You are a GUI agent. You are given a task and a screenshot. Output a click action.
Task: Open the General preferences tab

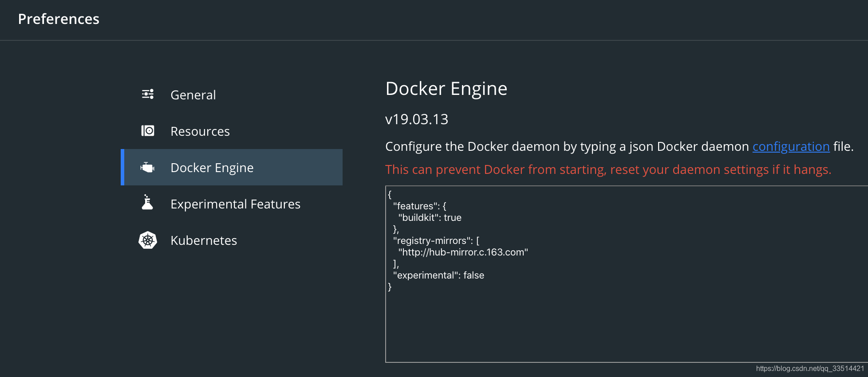tap(232, 94)
